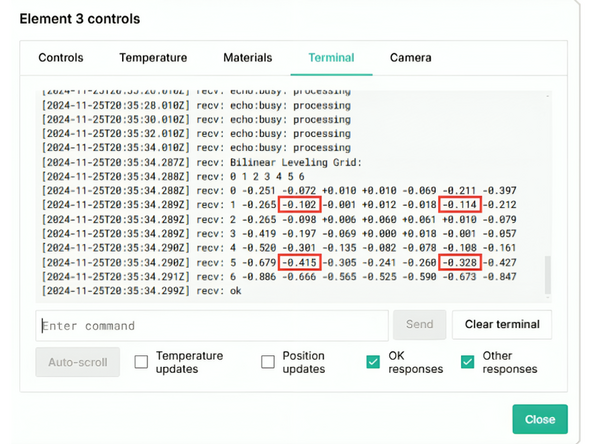This screenshot has height=444, width=592.
Task: Click the 'Element 3 controls' dialog title
Action: click(80, 18)
